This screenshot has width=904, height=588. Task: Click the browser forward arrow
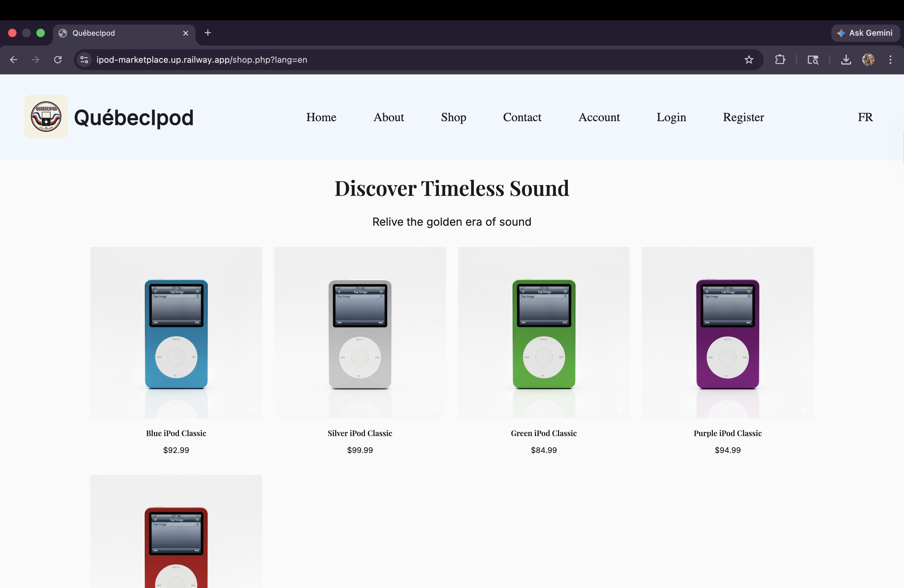coord(35,60)
